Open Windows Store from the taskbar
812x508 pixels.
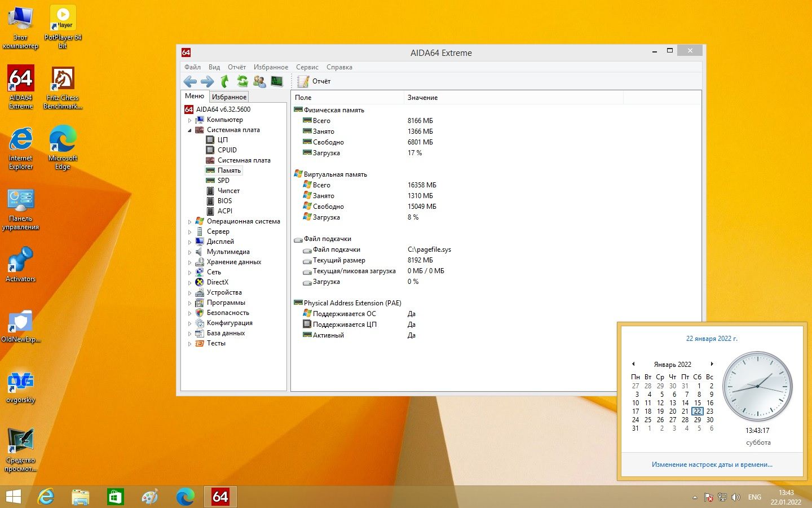115,497
